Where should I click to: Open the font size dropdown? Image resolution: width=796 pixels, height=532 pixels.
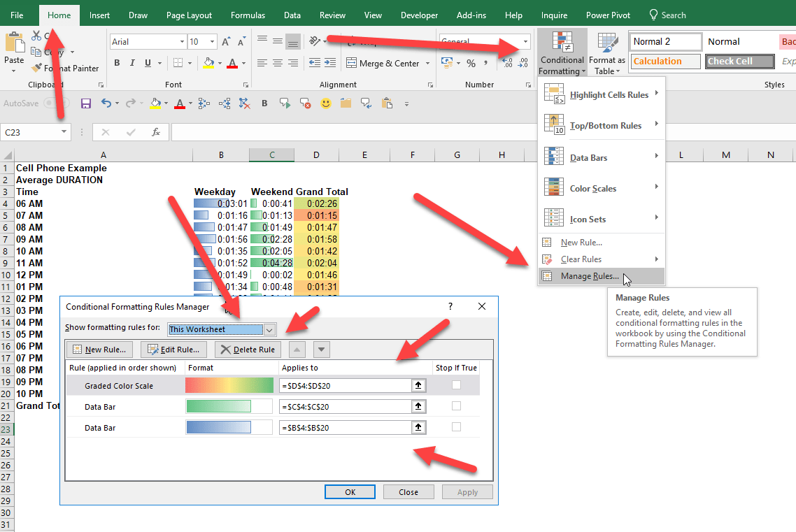211,41
